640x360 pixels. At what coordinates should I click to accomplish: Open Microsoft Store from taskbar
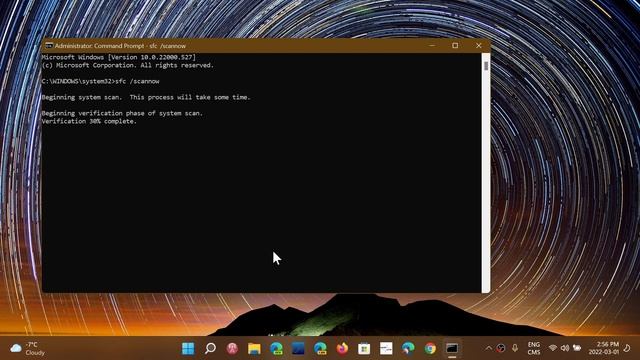click(364, 349)
